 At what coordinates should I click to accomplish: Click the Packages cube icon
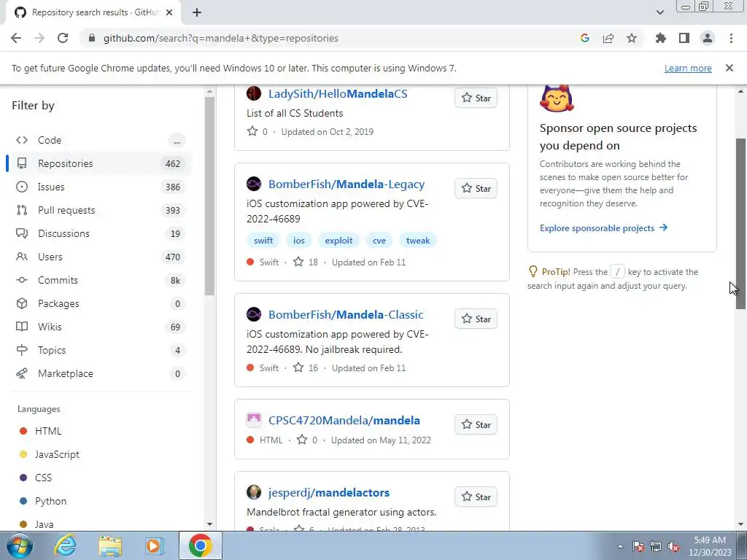[22, 303]
